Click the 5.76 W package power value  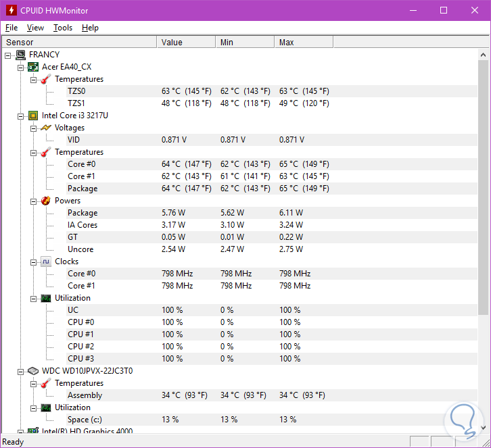(174, 213)
